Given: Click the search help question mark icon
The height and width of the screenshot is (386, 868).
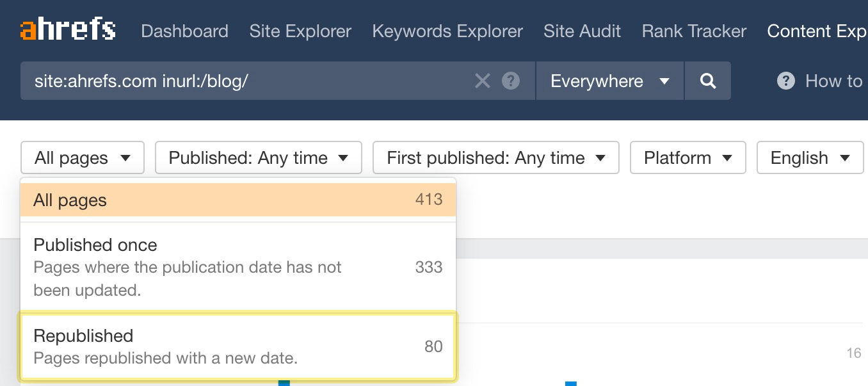Looking at the screenshot, I should pos(510,81).
